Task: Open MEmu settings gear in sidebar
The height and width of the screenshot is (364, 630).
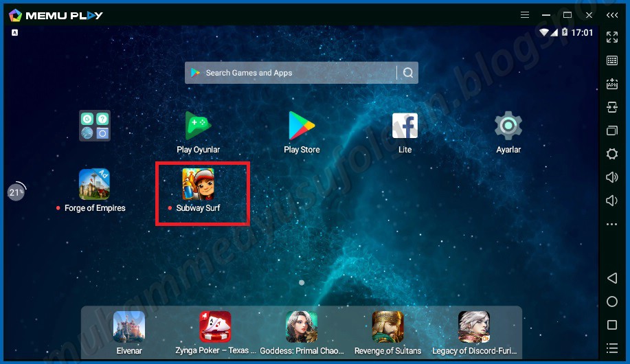Action: [x=612, y=154]
